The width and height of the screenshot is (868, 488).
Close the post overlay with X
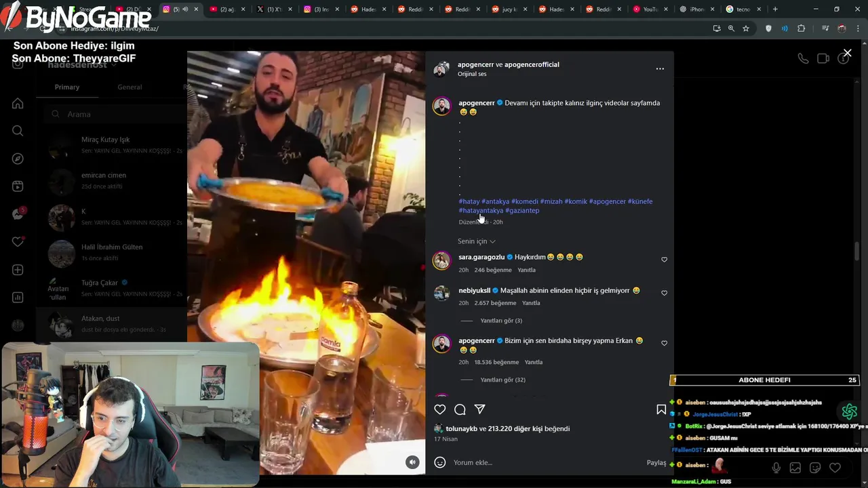tap(847, 53)
